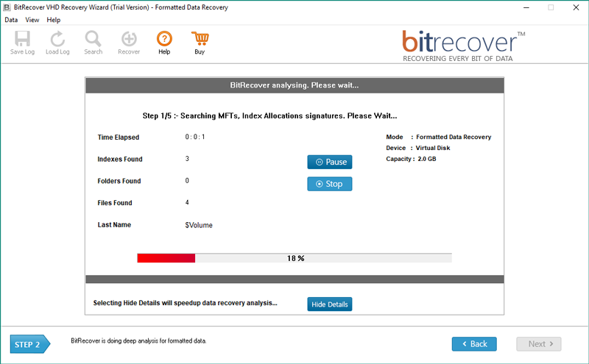Click the "Last Name" label
The image size is (589, 364).
[114, 225]
